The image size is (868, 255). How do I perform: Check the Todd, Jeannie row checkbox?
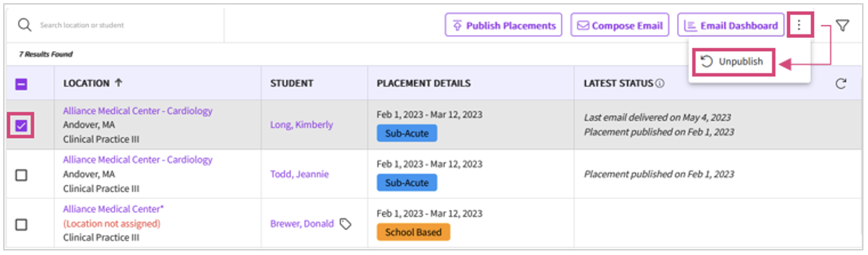[x=21, y=175]
